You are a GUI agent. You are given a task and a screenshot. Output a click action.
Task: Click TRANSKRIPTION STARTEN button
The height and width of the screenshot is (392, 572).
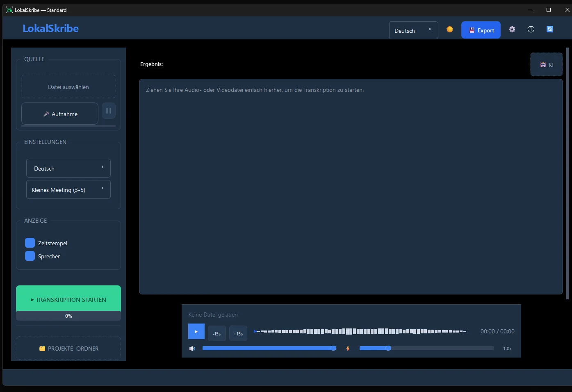68,299
